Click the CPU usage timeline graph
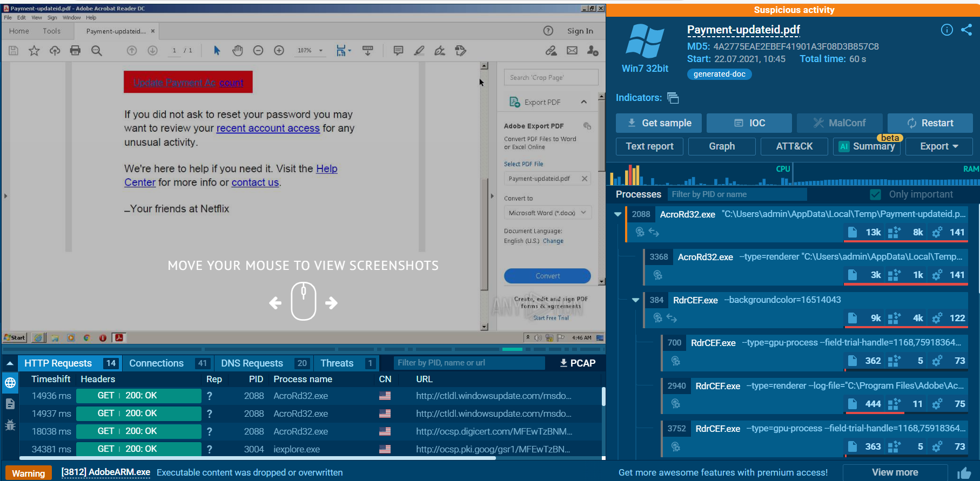 (x=702, y=177)
